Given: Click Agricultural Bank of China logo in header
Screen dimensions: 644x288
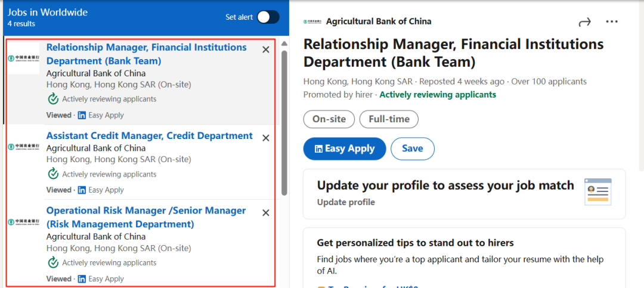Looking at the screenshot, I should click(313, 22).
